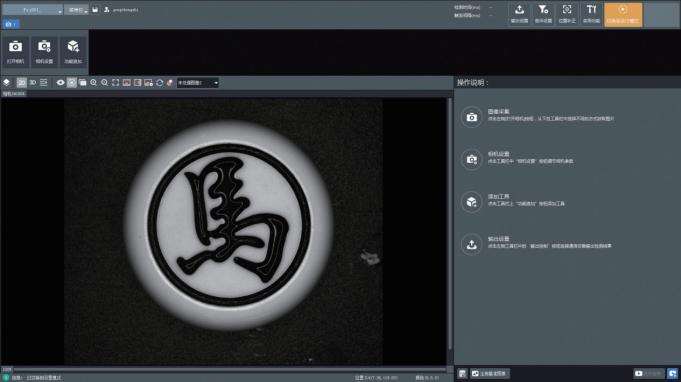This screenshot has height=382, width=681.
Task: Click the layers icon in the image toolbar
Action: [7, 82]
